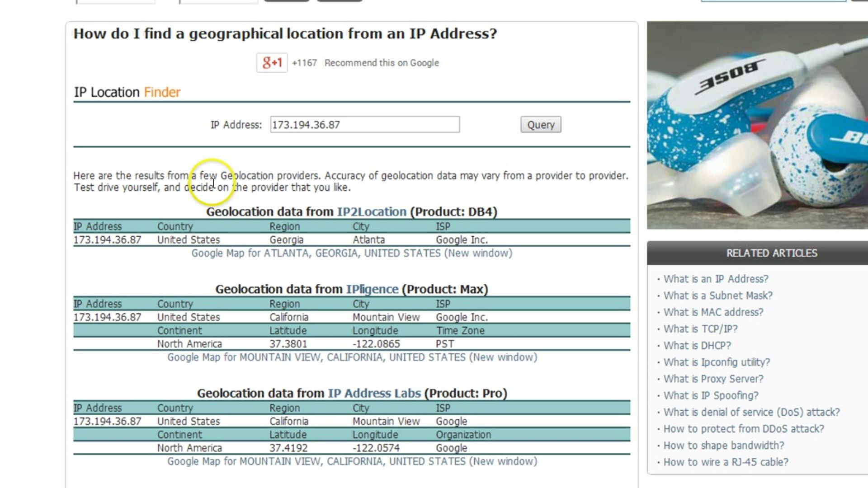Open the Mountain View map link under IP Address Labs

[x=352, y=461]
